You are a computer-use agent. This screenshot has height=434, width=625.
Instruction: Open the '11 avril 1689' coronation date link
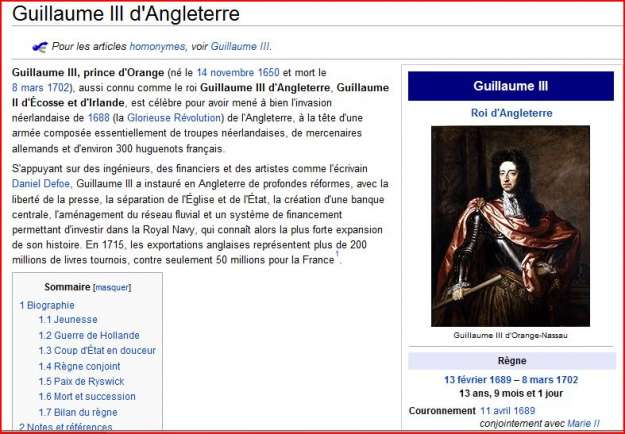click(x=508, y=410)
